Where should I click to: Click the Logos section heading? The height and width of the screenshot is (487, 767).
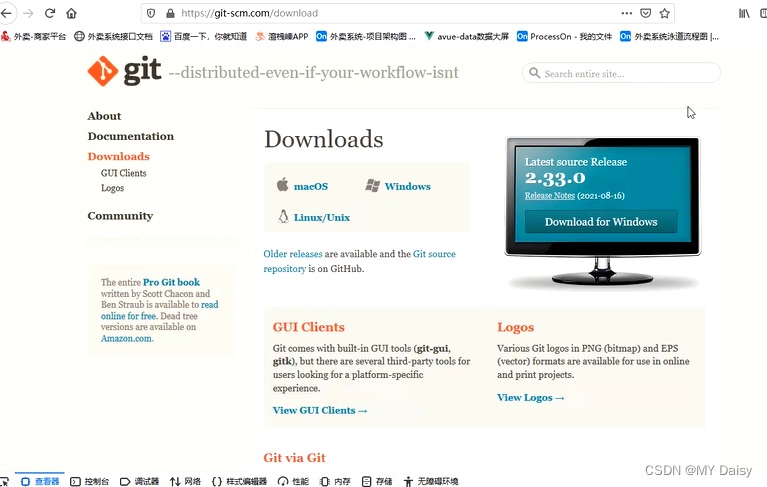[x=516, y=327]
